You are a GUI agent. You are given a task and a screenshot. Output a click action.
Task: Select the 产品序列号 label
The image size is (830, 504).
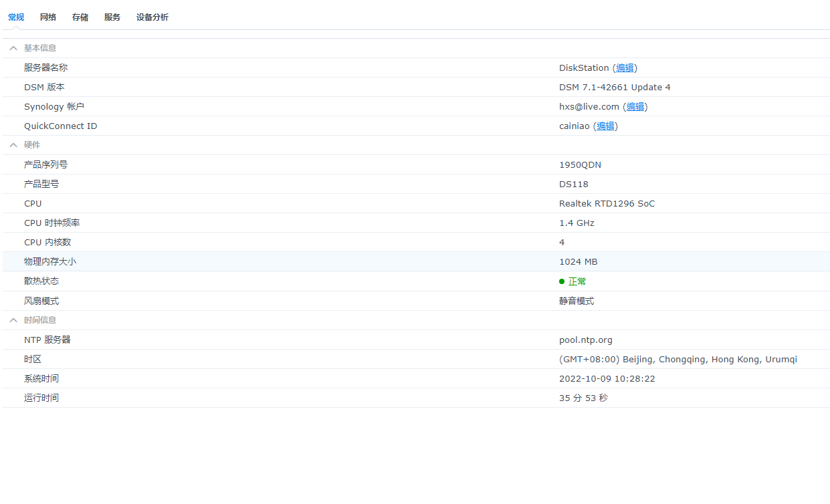pos(45,164)
